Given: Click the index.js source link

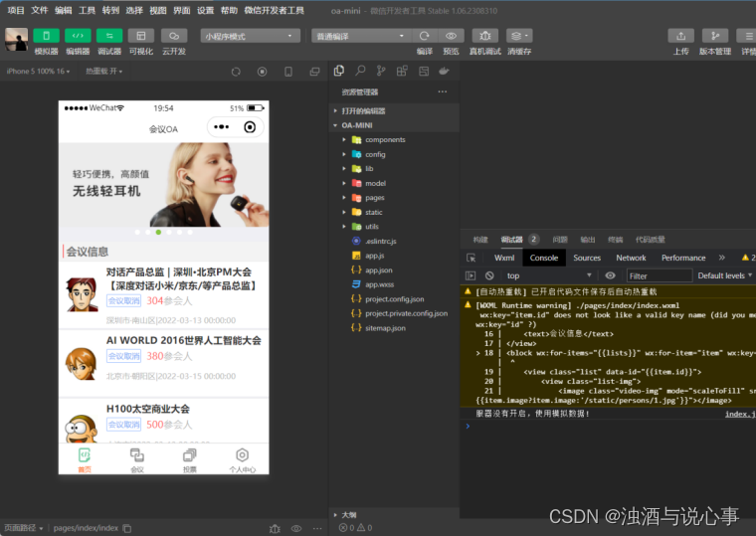Looking at the screenshot, I should click(740, 414).
